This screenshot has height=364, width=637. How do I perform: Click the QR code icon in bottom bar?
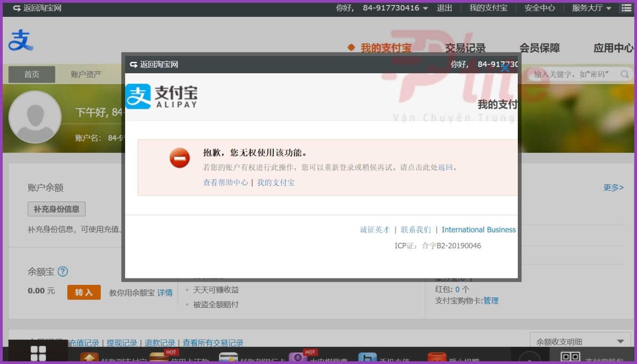570,357
